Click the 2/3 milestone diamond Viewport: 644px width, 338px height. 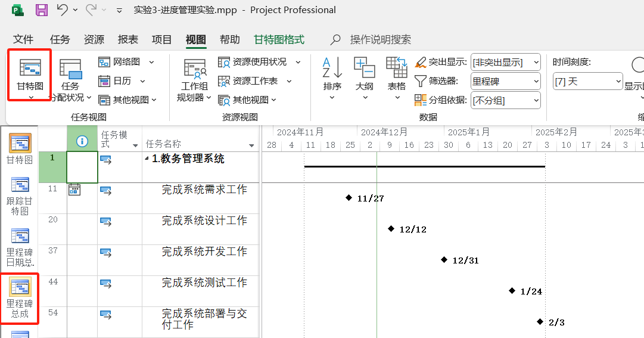click(540, 321)
